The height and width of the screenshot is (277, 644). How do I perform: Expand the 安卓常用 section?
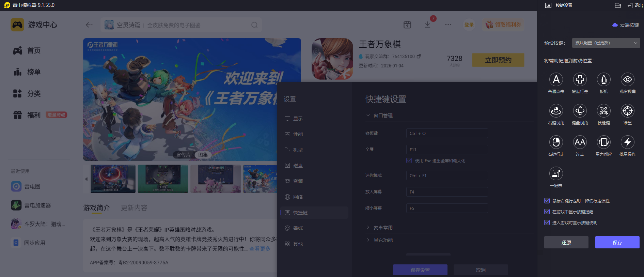pyautogui.click(x=379, y=228)
